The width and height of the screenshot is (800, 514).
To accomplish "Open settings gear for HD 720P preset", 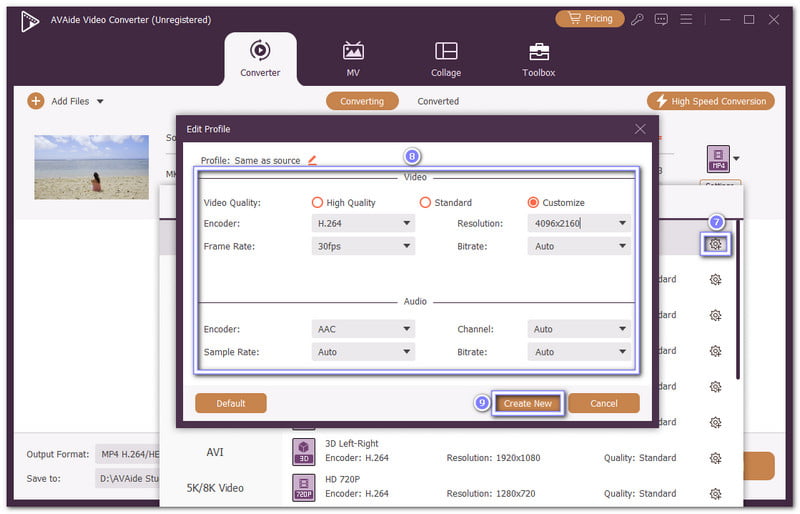I will point(715,494).
